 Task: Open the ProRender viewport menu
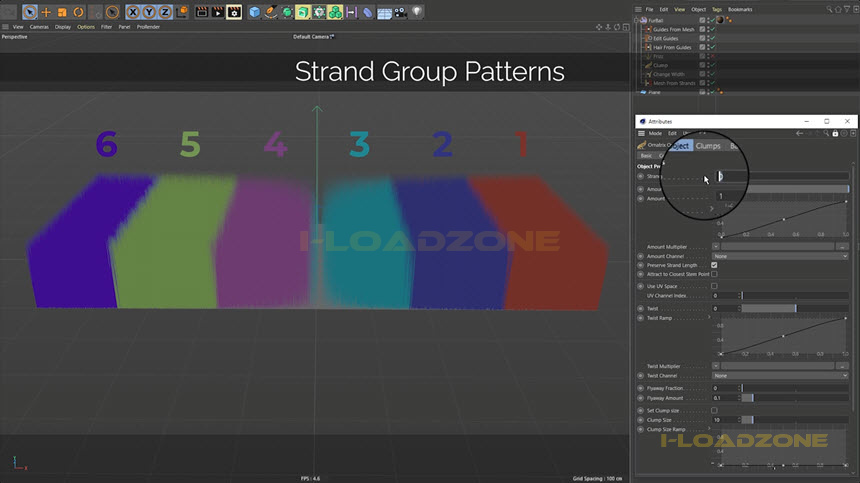click(x=148, y=27)
